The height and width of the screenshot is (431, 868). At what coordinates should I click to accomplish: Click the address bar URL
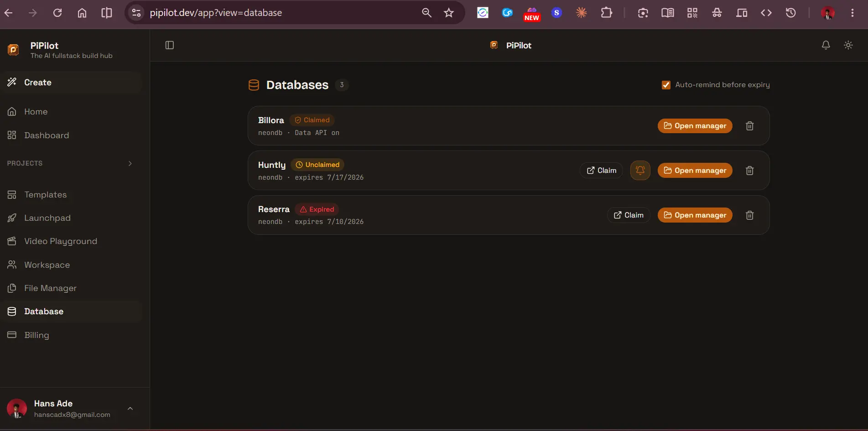pyautogui.click(x=216, y=13)
